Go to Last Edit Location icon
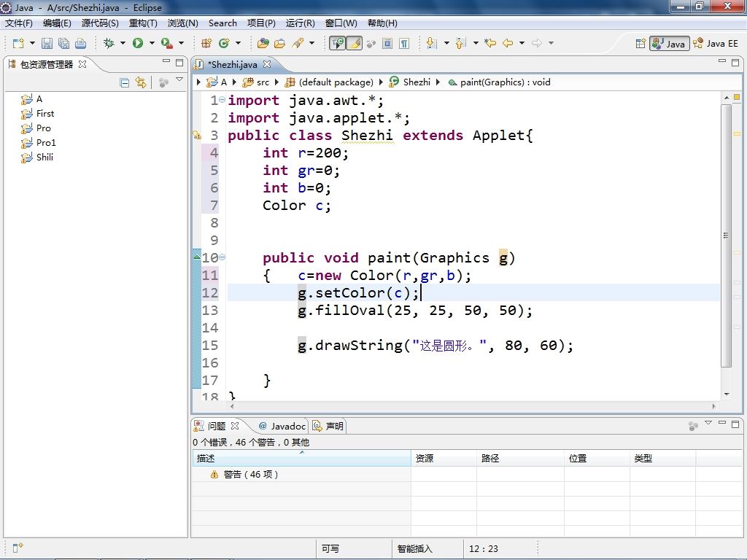The width and height of the screenshot is (747, 560). pyautogui.click(x=490, y=44)
